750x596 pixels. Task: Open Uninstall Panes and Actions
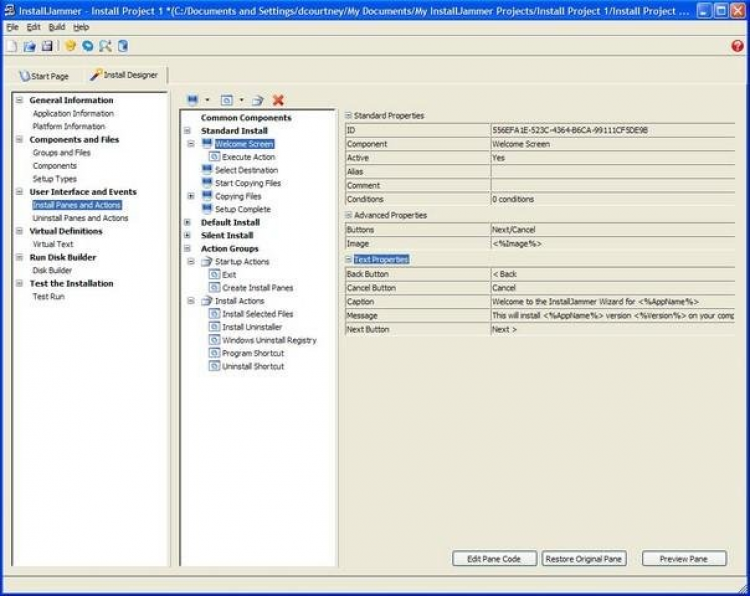80,218
